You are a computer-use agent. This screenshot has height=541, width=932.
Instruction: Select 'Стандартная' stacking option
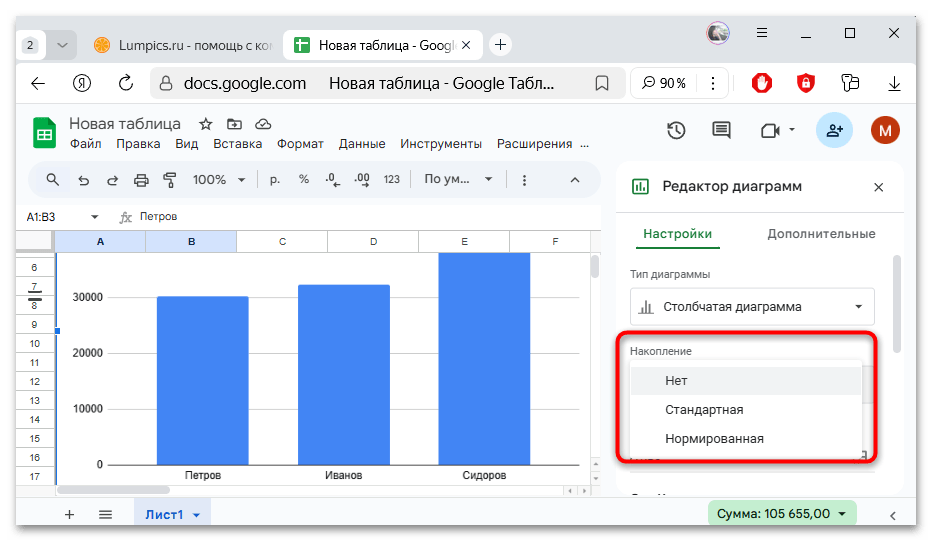(x=704, y=410)
